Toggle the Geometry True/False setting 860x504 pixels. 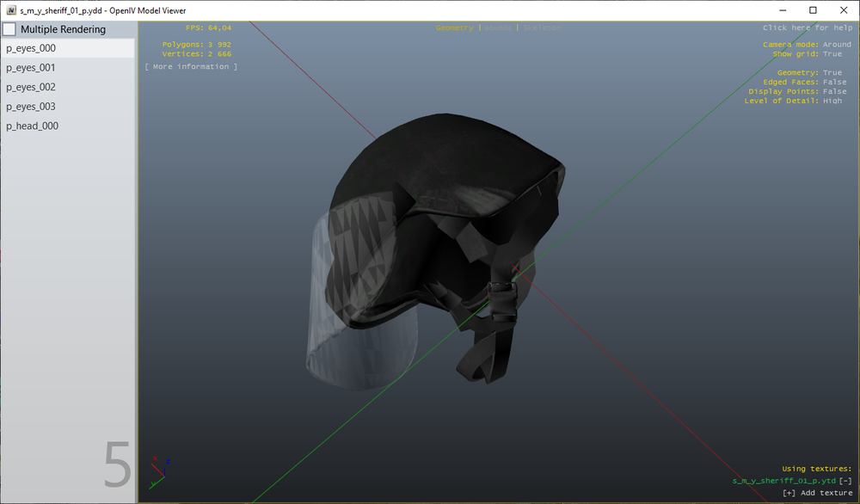tap(832, 73)
